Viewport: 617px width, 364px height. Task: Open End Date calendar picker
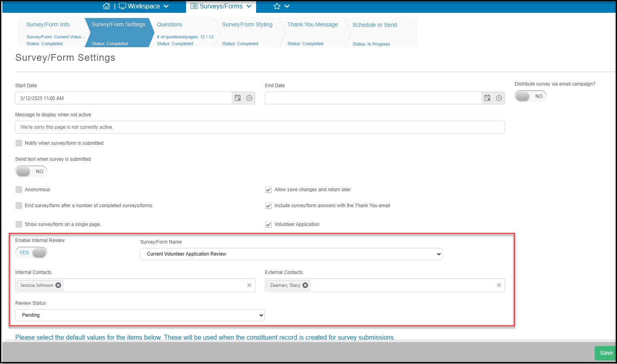487,98
